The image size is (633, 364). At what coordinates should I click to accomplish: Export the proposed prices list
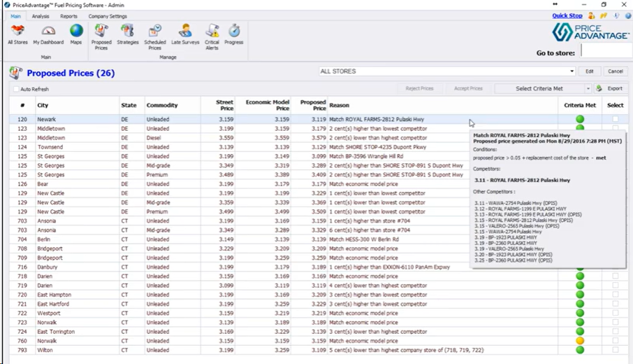click(610, 88)
